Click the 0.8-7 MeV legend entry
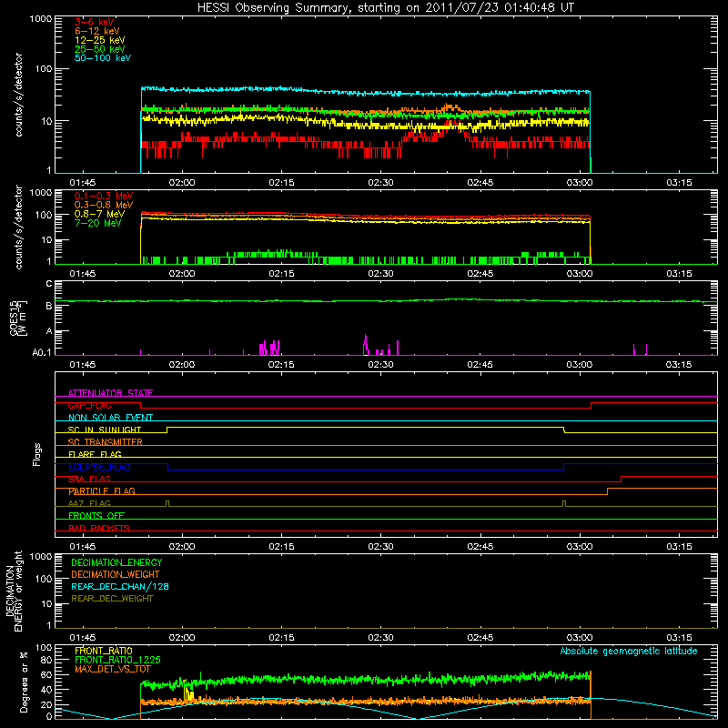This screenshot has height=728, width=728. point(99,214)
